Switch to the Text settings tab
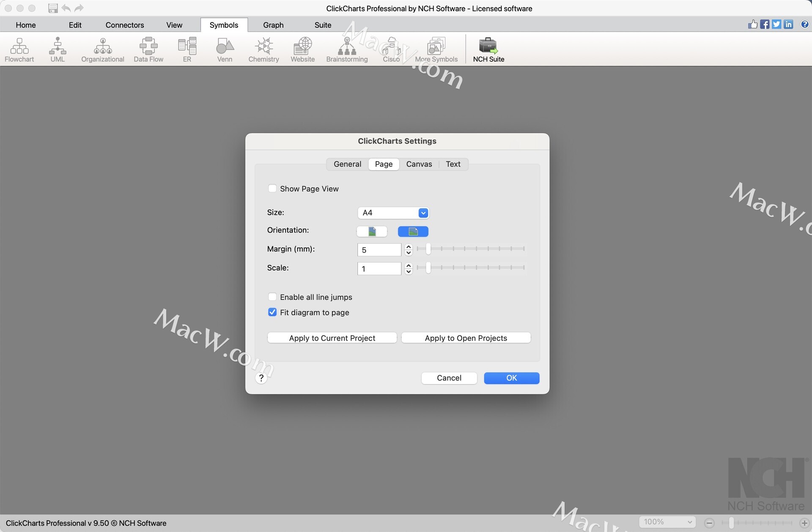This screenshot has height=532, width=812. (453, 164)
